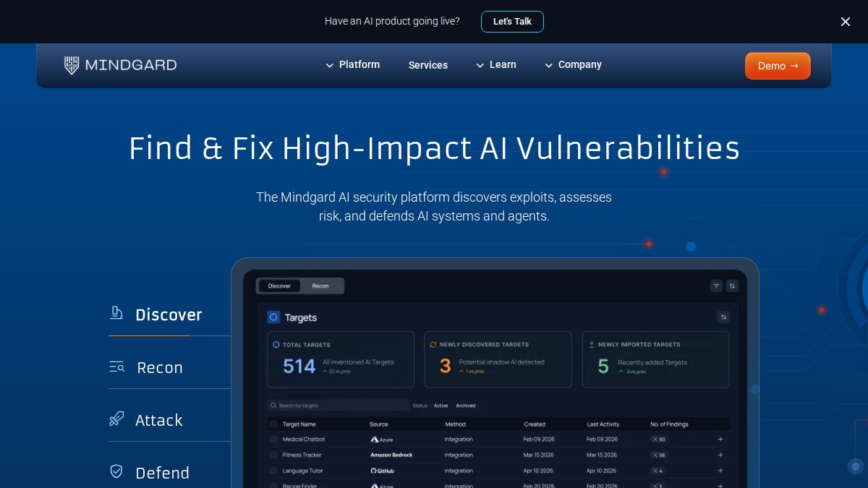
Task: Click the magnifier icon in the targets search
Action: point(273,406)
